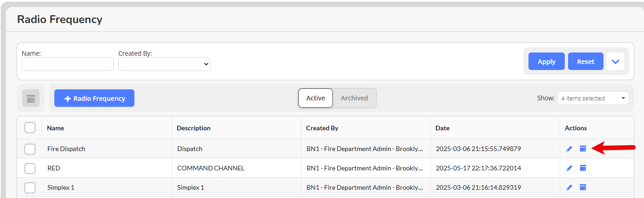
Task: Tick the Fire Dispatch row checkbox
Action: point(30,149)
